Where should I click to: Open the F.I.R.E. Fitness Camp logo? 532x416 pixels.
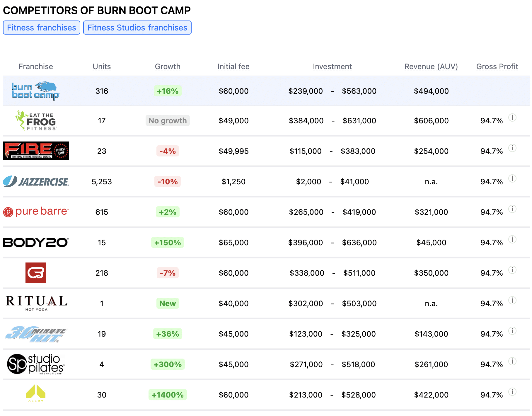pos(36,151)
